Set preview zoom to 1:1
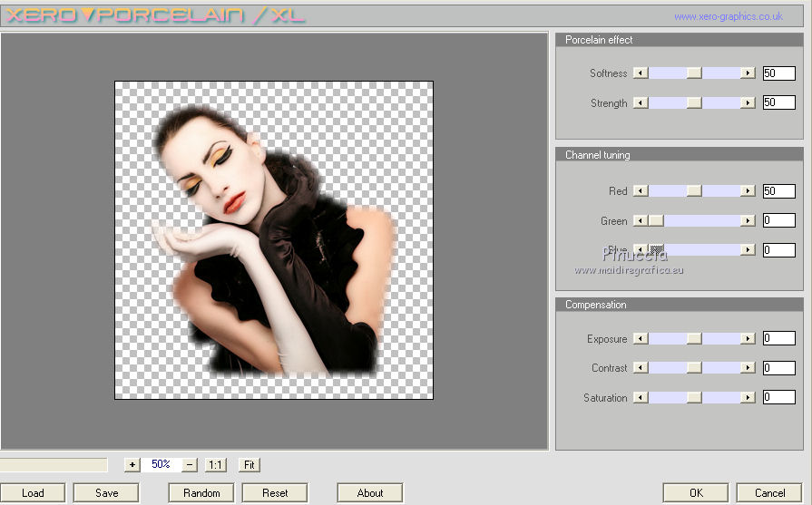 [215, 464]
